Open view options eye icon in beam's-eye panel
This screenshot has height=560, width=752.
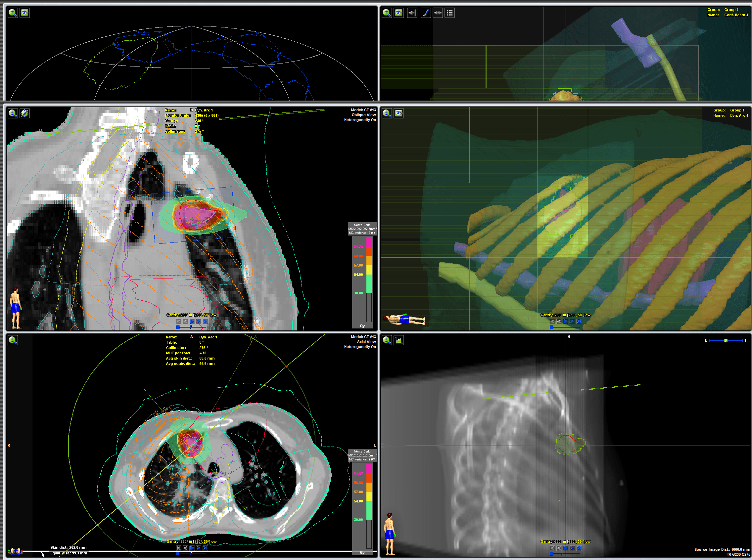[x=399, y=13]
